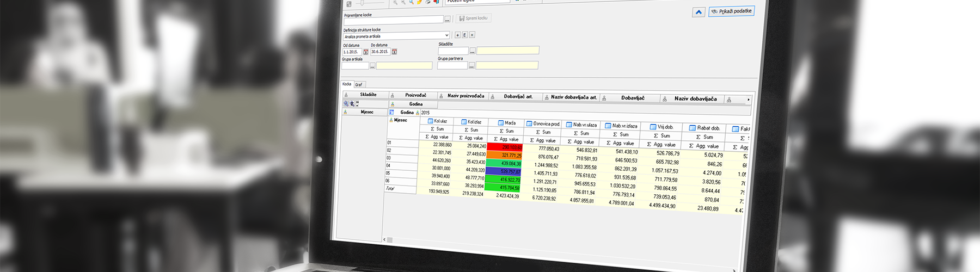
Task: Click the browse '...' button for 'Pripremljene kocke'
Action: pyautogui.click(x=448, y=20)
